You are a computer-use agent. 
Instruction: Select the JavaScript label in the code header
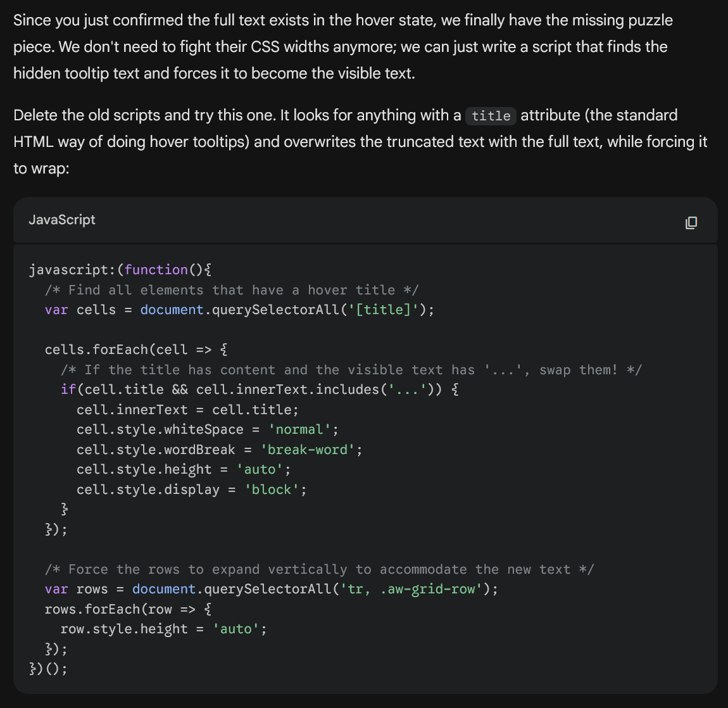coord(61,220)
